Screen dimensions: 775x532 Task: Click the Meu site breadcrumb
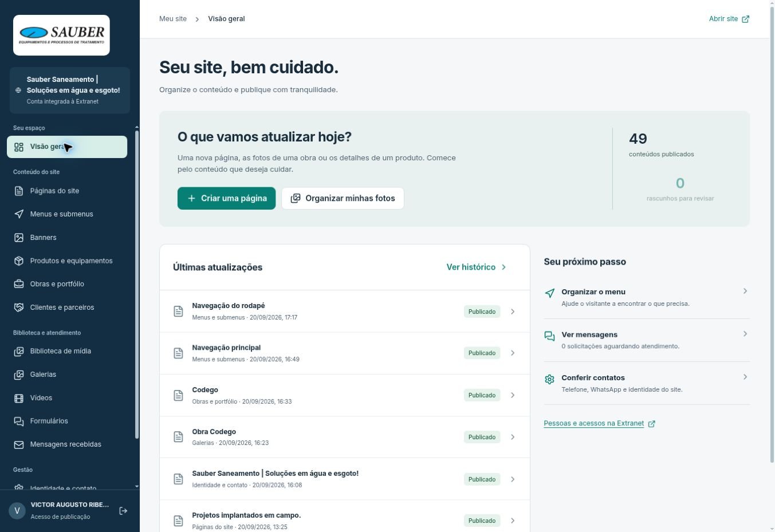173,19
